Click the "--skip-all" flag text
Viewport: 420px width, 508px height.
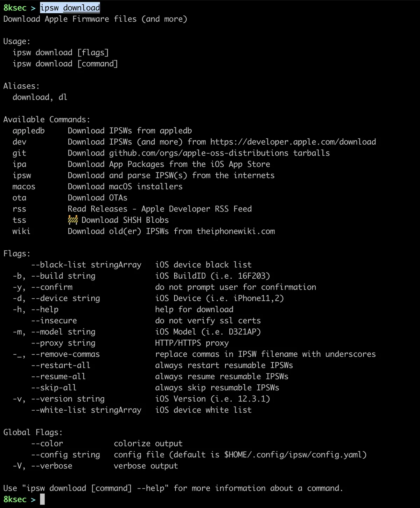(x=54, y=388)
